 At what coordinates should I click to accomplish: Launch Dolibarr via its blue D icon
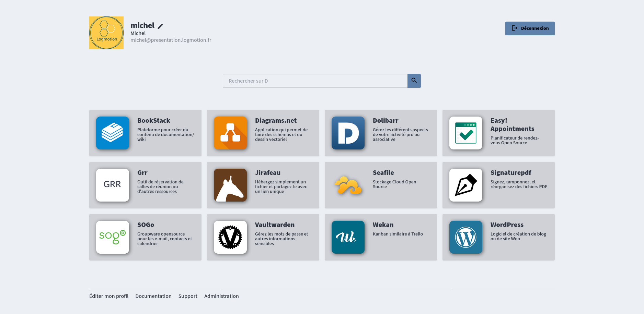click(348, 133)
